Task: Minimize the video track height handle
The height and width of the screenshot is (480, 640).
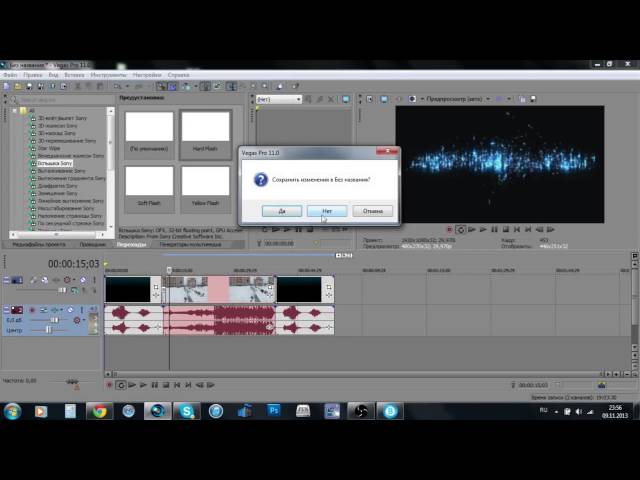Action: (6, 280)
